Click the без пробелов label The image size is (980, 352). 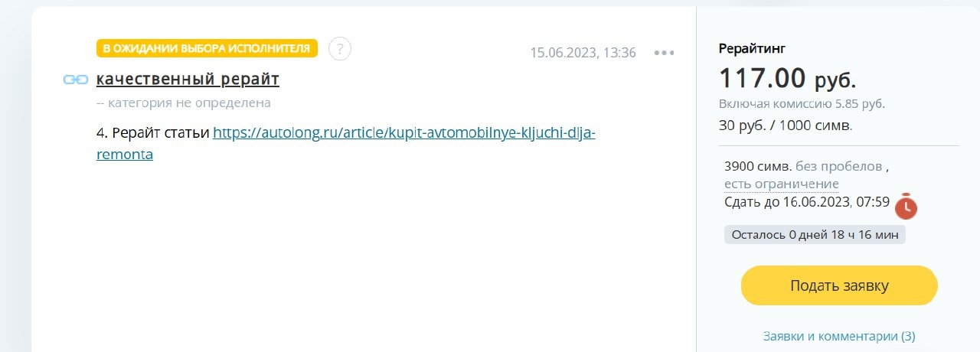pos(839,165)
